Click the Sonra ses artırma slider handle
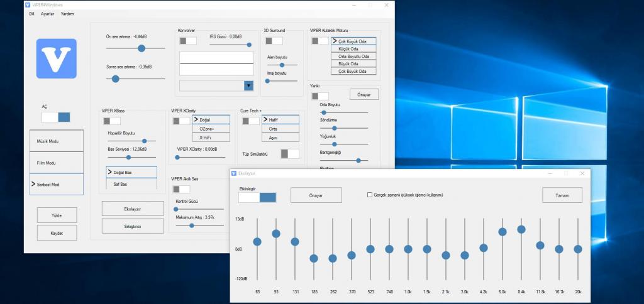Image resolution: width=644 pixels, height=304 pixels. point(116,79)
